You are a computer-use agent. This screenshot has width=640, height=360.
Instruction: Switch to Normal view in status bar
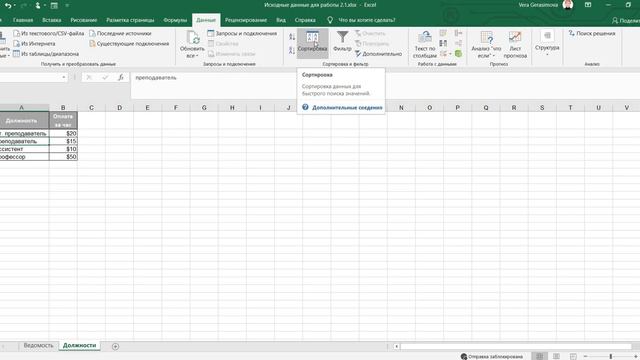click(x=540, y=356)
